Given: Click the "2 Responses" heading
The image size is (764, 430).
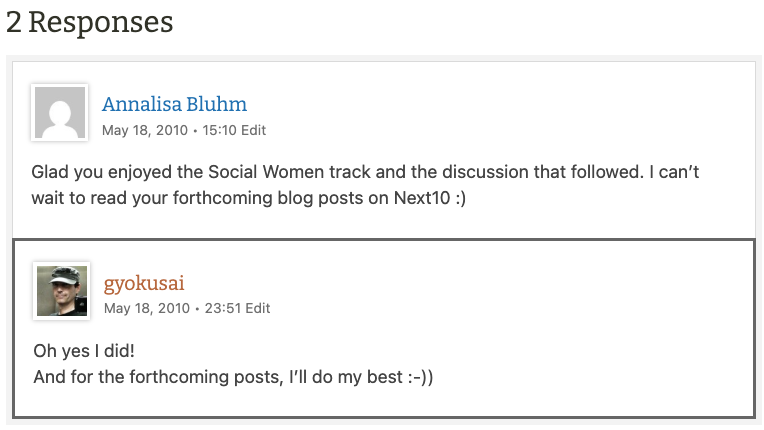Looking at the screenshot, I should point(89,22).
